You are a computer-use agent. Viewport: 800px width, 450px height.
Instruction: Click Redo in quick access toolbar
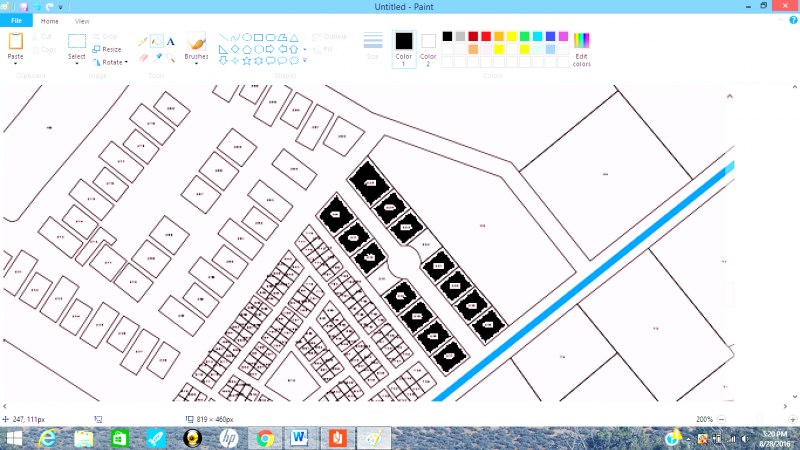pyautogui.click(x=49, y=7)
